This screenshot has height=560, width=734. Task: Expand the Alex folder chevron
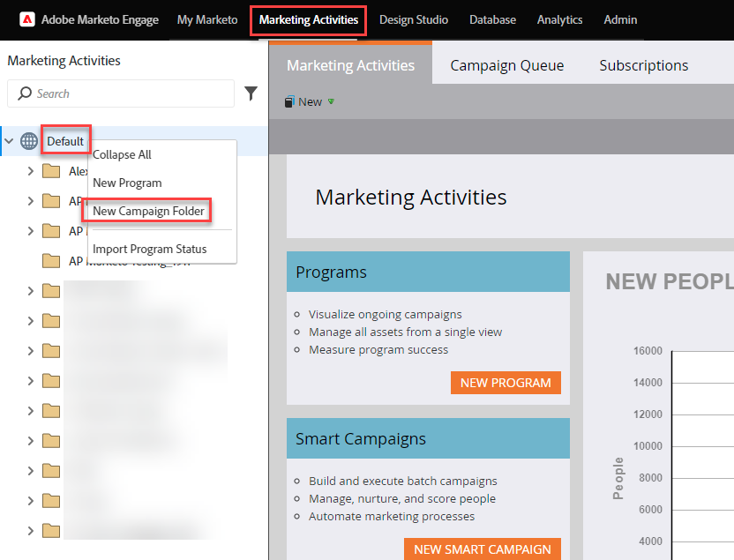[30, 171]
